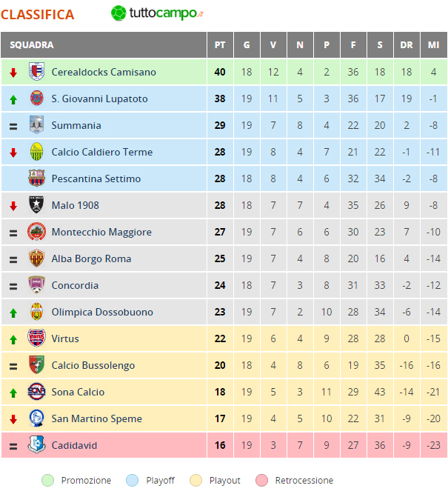Click the pink Retrocessione legend circle
The image size is (448, 494).
point(262,481)
